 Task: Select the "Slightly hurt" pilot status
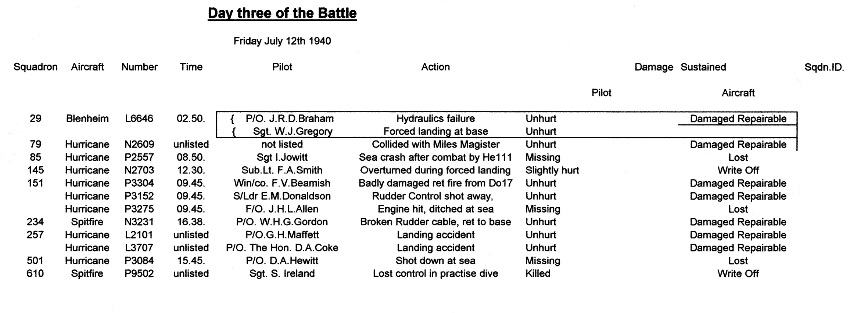coord(552,170)
